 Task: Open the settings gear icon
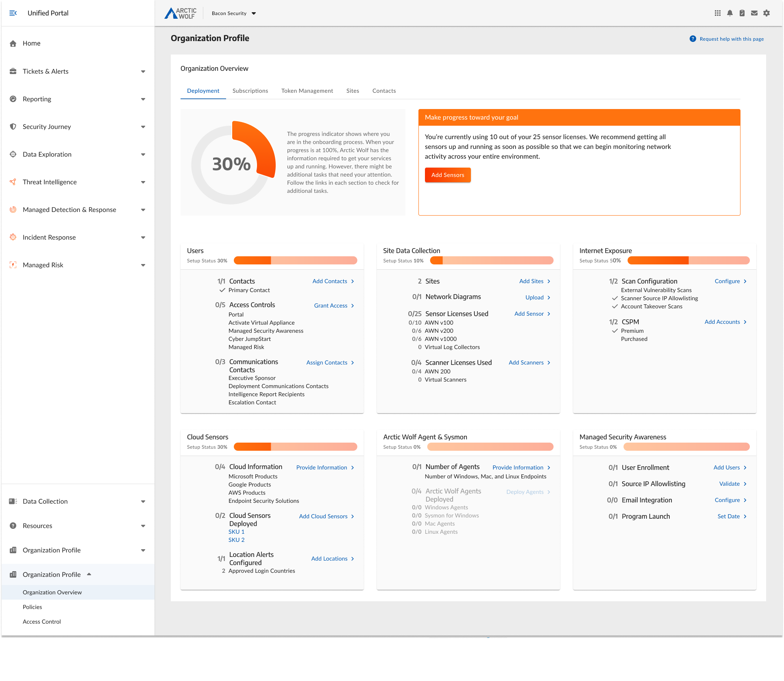767,13
